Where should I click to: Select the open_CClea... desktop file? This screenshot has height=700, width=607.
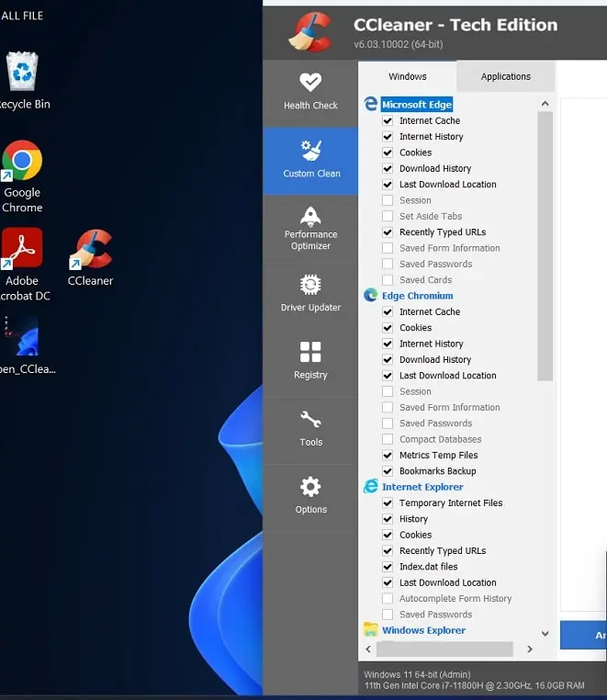pos(26,346)
